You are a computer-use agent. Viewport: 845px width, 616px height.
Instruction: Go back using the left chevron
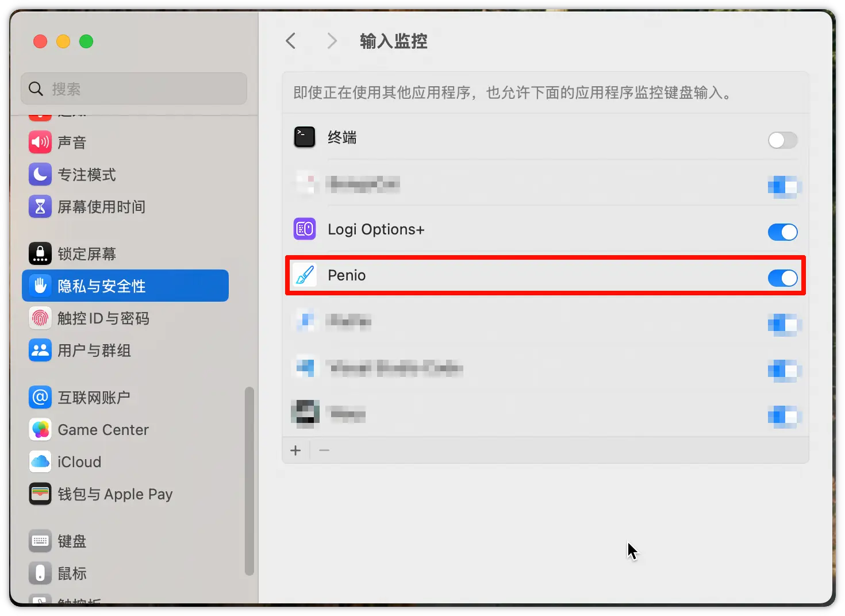pos(291,41)
